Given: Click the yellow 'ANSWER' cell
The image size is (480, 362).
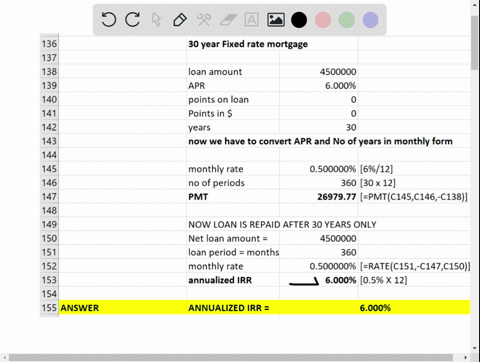Looking at the screenshot, I should point(79,308).
